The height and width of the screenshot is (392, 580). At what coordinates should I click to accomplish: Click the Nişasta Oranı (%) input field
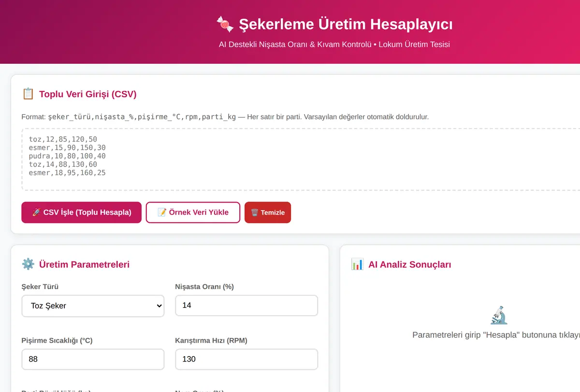click(x=246, y=305)
